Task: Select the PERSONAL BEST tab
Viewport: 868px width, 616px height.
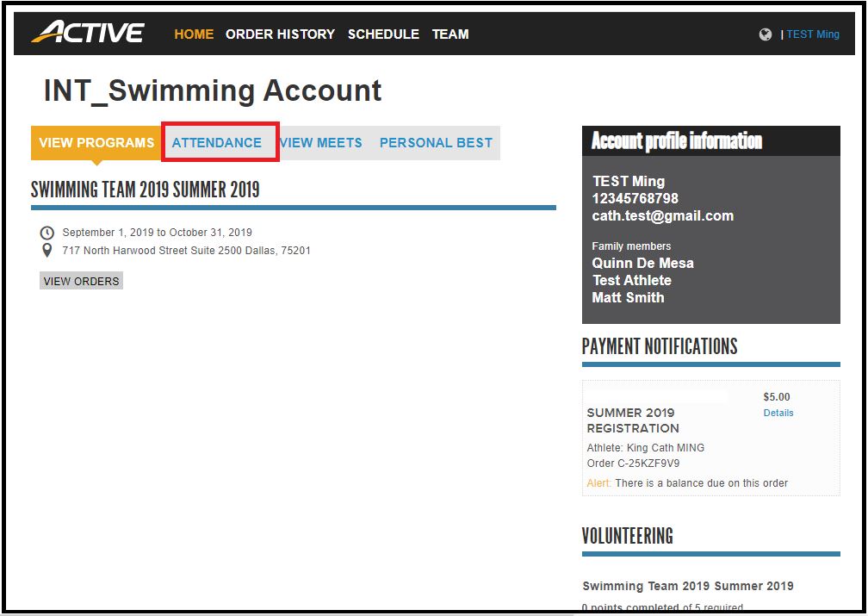Action: [x=436, y=143]
